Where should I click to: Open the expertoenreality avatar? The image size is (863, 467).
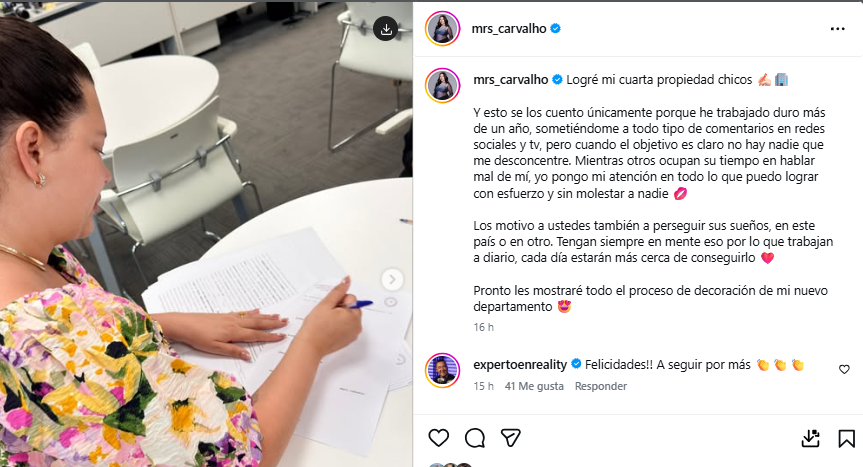[443, 370]
